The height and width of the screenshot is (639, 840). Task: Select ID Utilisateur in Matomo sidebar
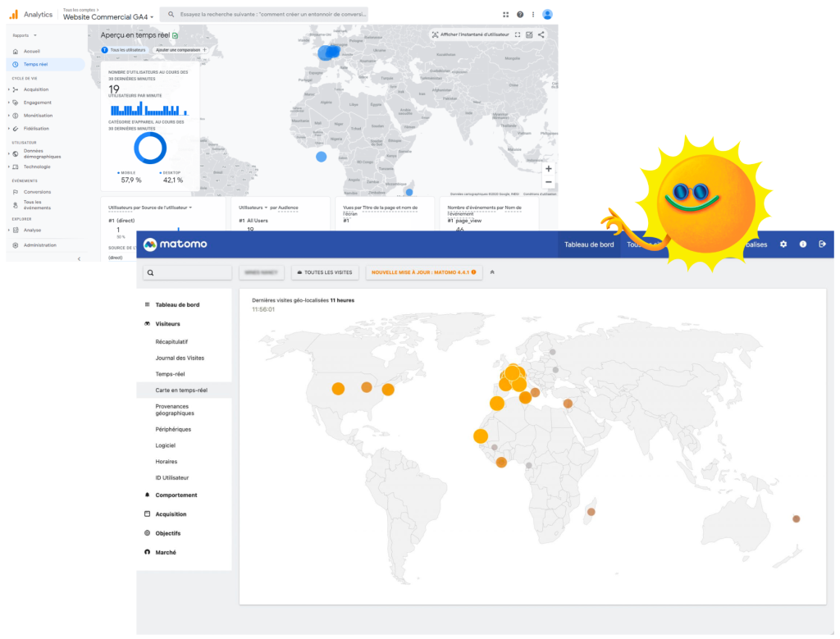click(172, 477)
